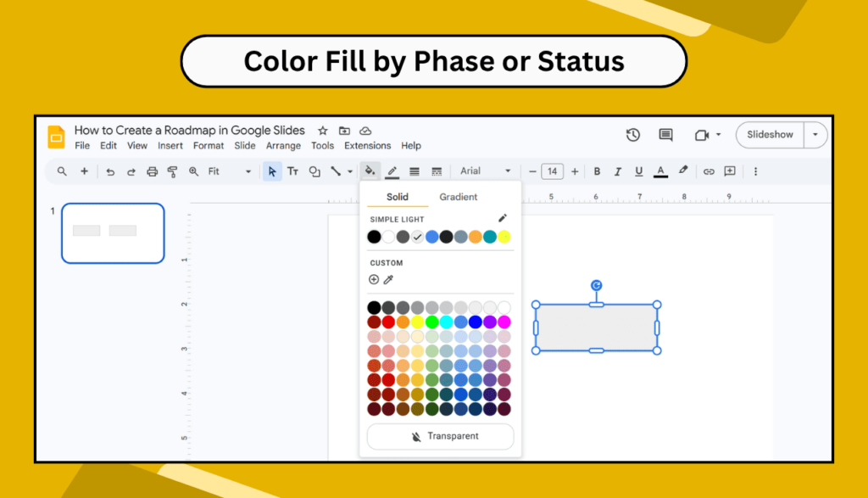The image size is (868, 498).
Task: Redo the last action
Action: pyautogui.click(x=131, y=171)
